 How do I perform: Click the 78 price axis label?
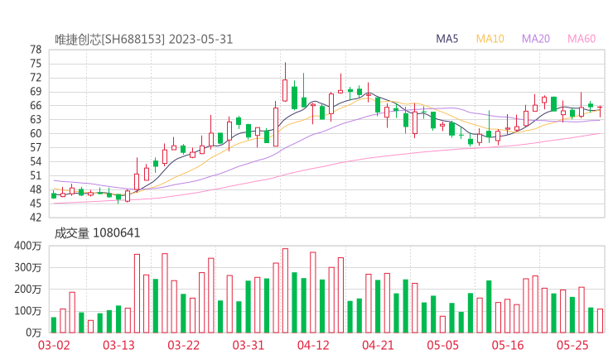(x=36, y=50)
